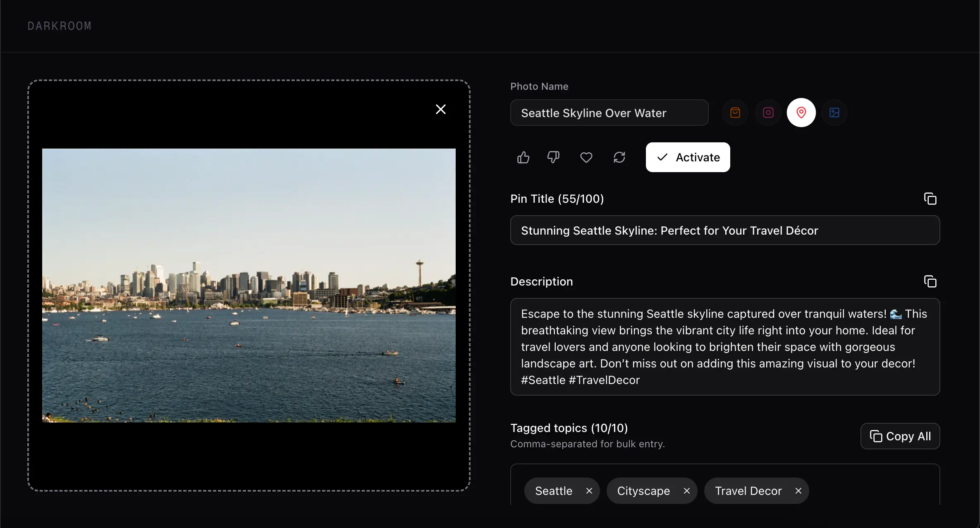The height and width of the screenshot is (528, 980).
Task: Give the generated content a thumbs down
Action: [553, 157]
